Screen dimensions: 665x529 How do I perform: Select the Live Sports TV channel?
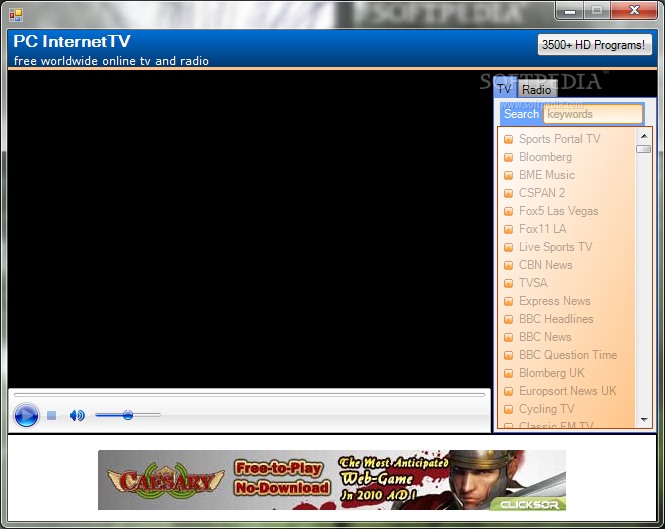click(556, 247)
